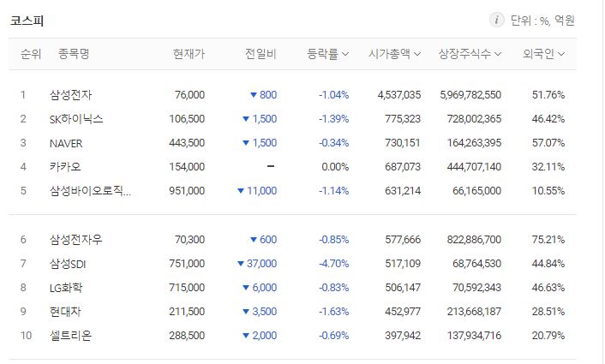Click foreign ownership 51.76%

[x=548, y=95]
